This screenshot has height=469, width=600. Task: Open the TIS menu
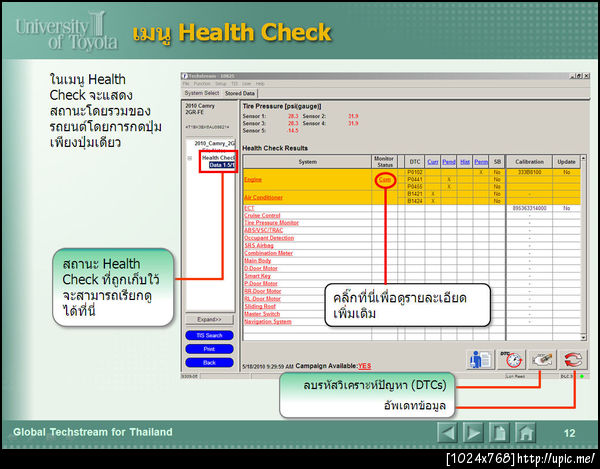pyautogui.click(x=234, y=83)
